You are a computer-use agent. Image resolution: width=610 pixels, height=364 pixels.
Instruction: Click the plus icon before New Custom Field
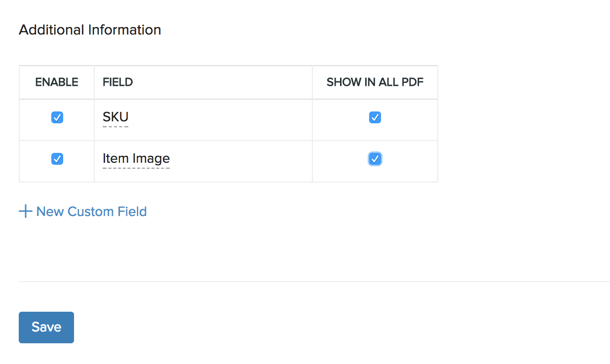tap(25, 212)
